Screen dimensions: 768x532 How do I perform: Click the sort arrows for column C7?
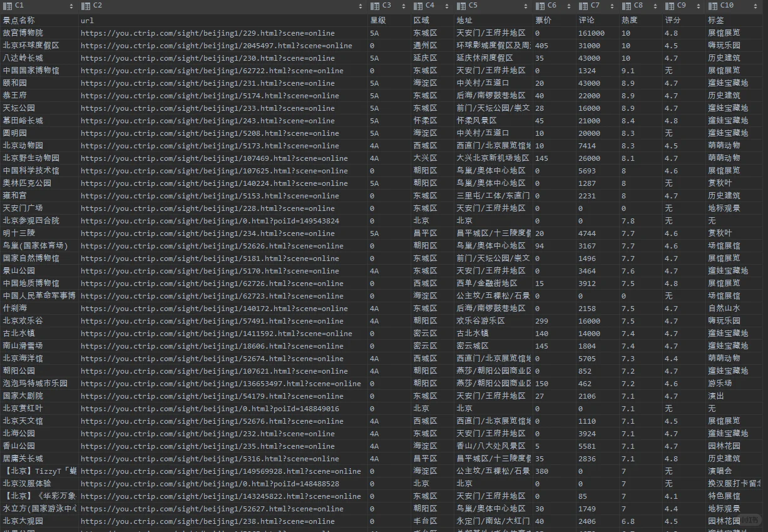612,6
